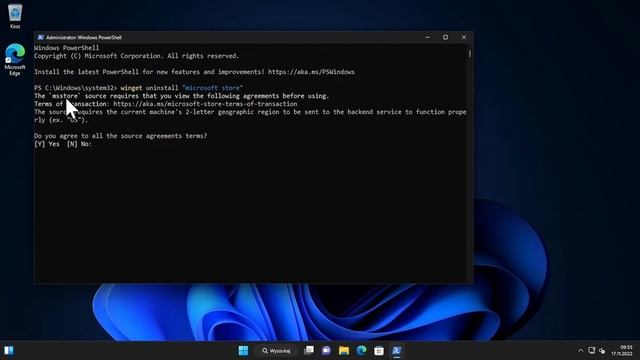Click "Do you agree to all the source agreements terms?"
Image resolution: width=640 pixels, height=360 pixels.
pyautogui.click(x=121, y=136)
